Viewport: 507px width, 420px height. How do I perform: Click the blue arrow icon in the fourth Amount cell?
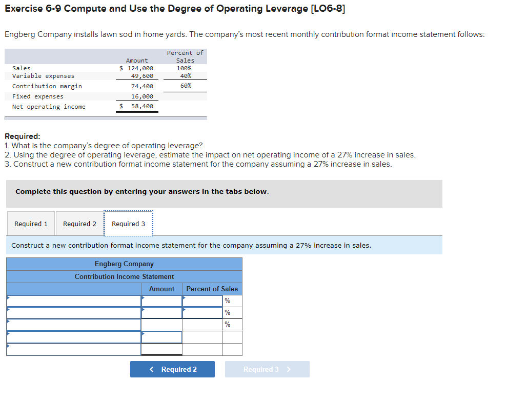144,334
